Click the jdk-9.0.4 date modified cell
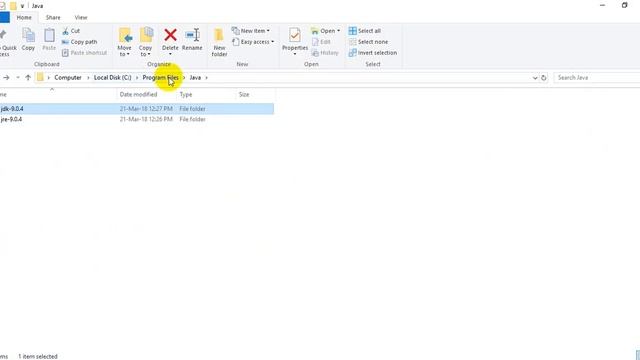Image resolution: width=640 pixels, height=360 pixels. [146, 109]
